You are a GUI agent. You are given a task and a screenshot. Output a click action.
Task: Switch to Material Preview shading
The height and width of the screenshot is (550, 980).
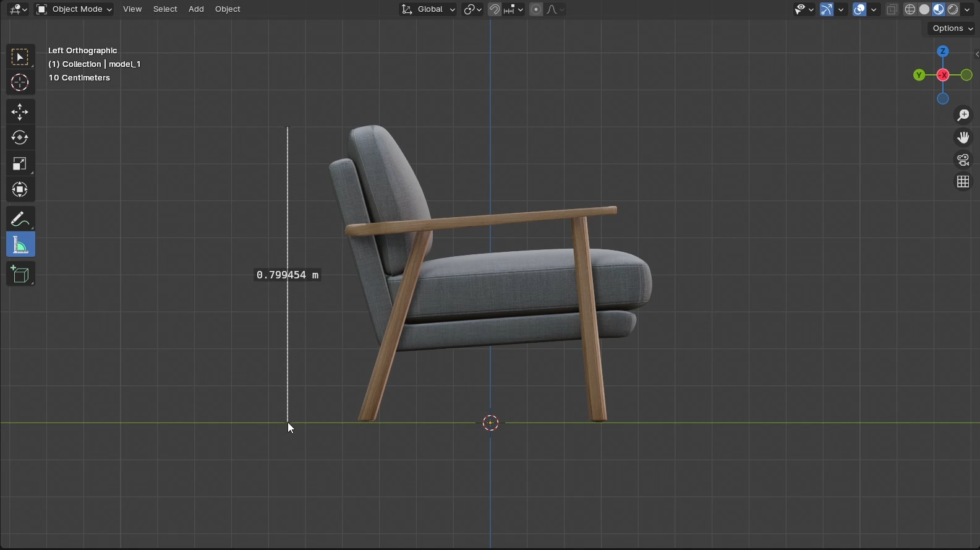(x=939, y=9)
